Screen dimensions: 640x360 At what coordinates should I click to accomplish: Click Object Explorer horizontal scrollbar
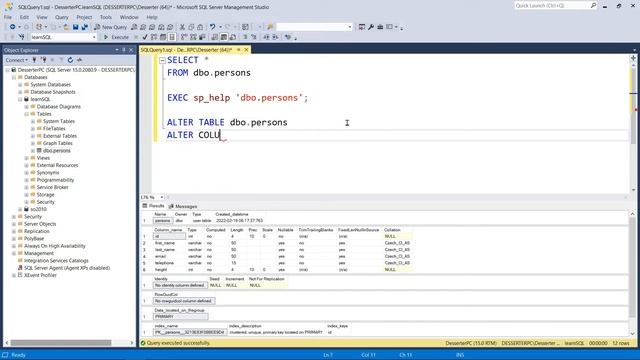pyautogui.click(x=61, y=343)
